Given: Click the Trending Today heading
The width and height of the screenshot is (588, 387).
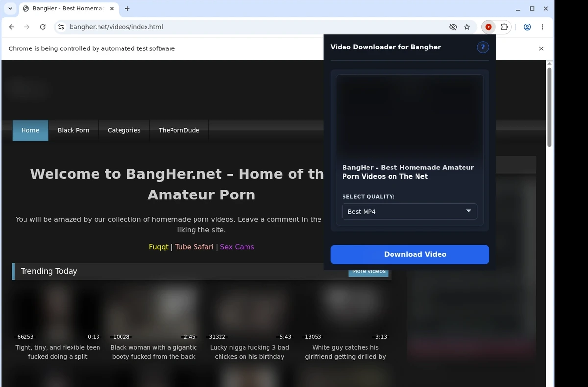Looking at the screenshot, I should (49, 271).
